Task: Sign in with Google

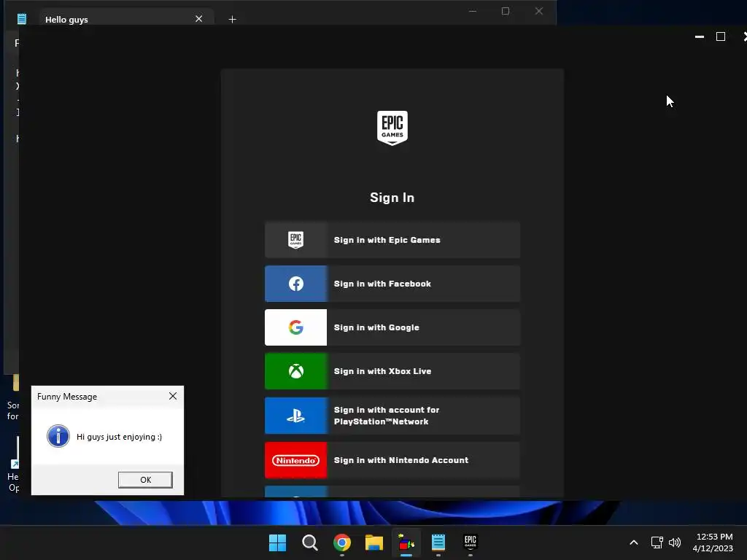Action: tap(392, 327)
